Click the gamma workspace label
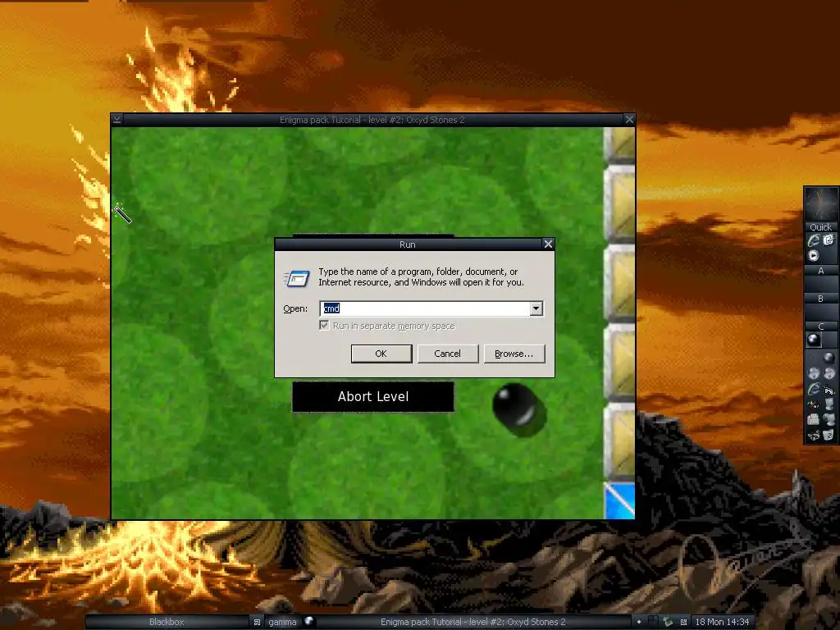The width and height of the screenshot is (840, 630). click(282, 622)
